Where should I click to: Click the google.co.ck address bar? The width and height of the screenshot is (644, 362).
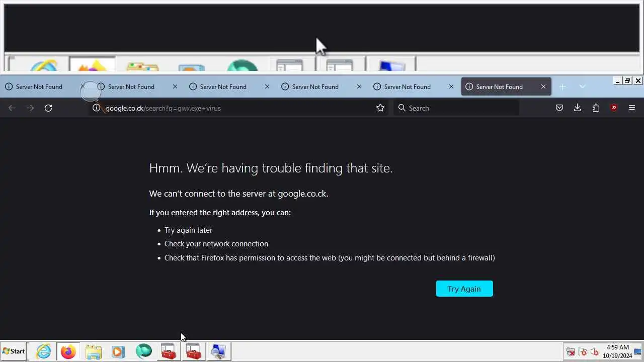237,108
